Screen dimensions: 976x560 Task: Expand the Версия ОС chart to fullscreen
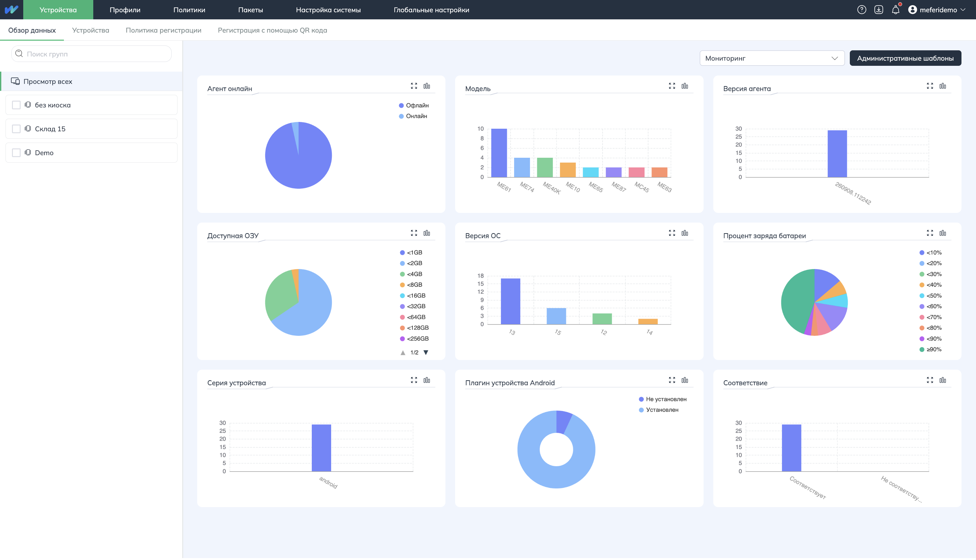coord(672,233)
